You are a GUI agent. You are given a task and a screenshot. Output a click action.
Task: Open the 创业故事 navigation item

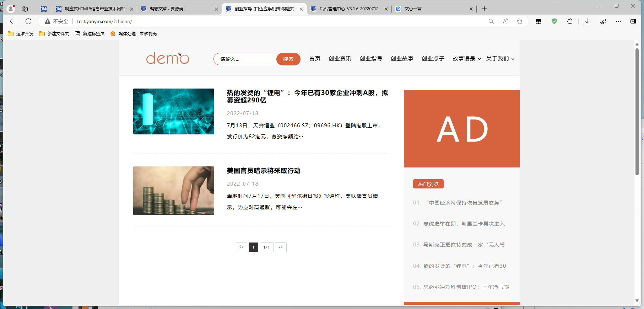[402, 59]
